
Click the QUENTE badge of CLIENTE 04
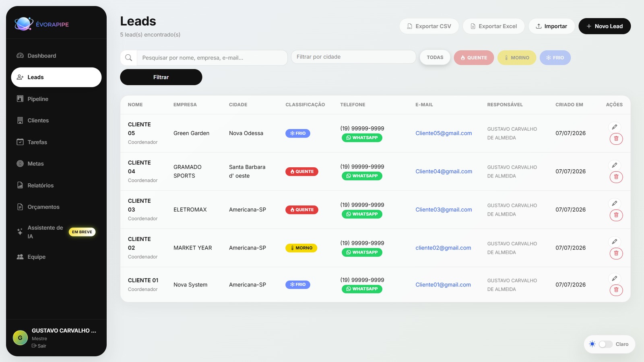pos(302,171)
